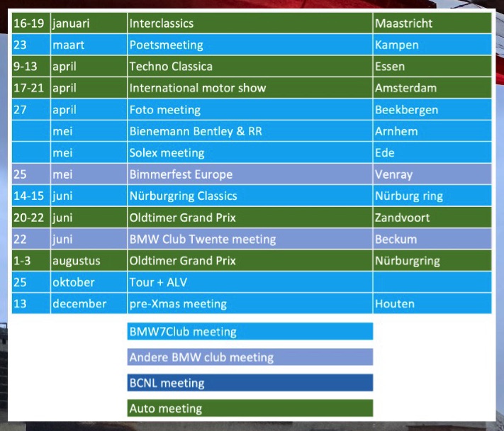Click the 'Solex meeting' event cell
The width and height of the screenshot is (504, 431).
(250, 152)
